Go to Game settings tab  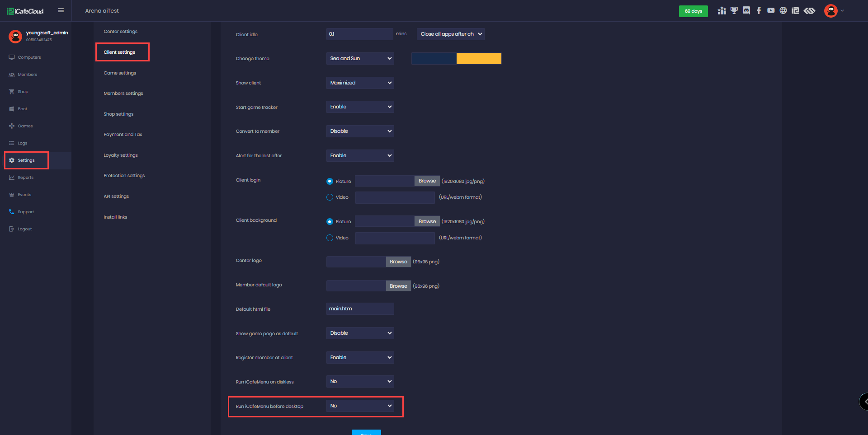coord(120,73)
